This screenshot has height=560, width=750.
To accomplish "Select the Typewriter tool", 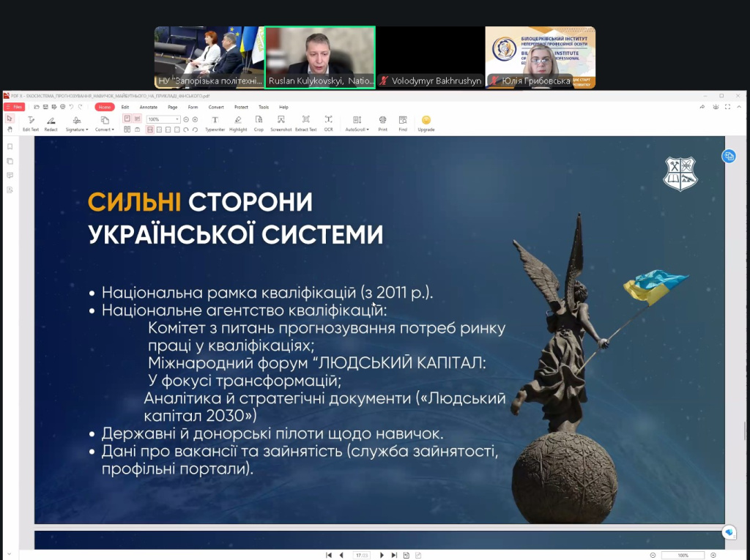I will pyautogui.click(x=215, y=122).
